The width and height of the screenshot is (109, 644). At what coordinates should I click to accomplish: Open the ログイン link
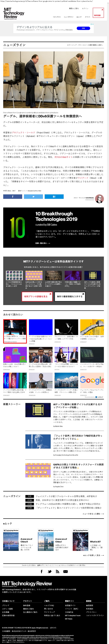coord(85,9)
